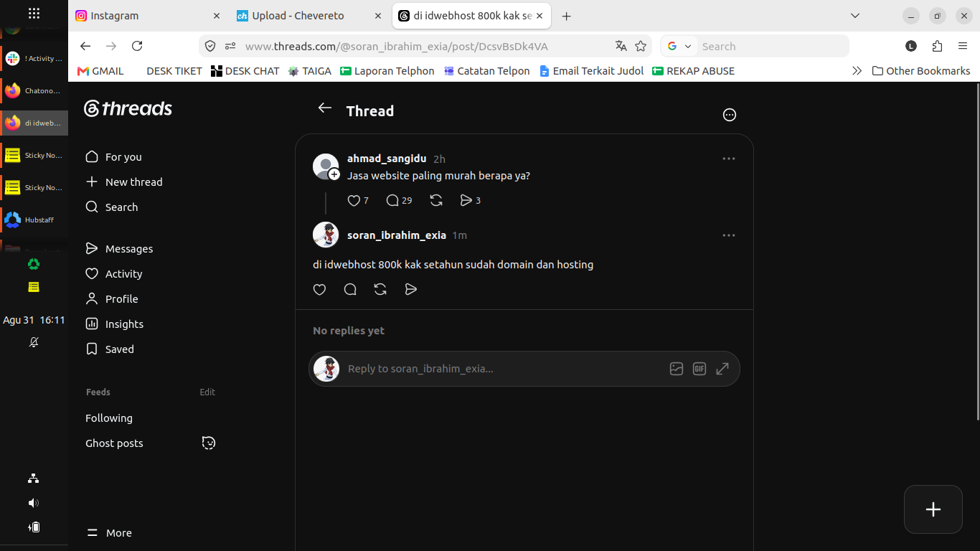Image resolution: width=980 pixels, height=551 pixels.
Task: Like the soran_ibrahim_exia reply
Action: click(x=320, y=289)
